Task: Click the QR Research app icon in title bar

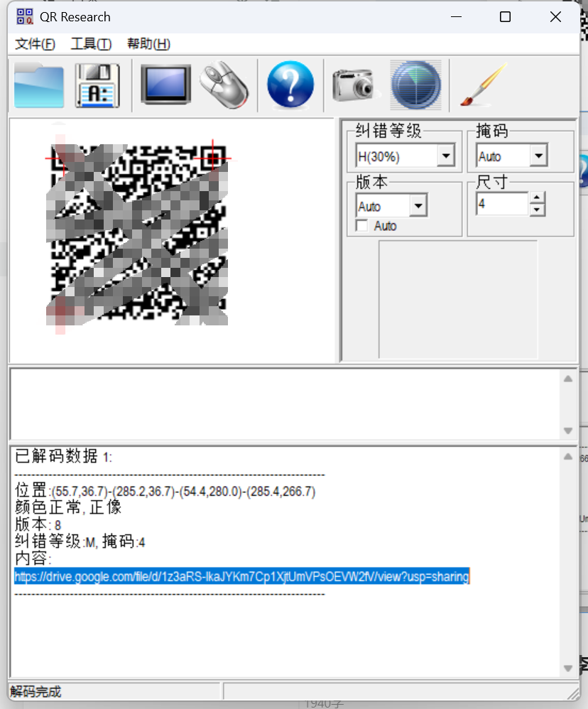Action: point(25,17)
